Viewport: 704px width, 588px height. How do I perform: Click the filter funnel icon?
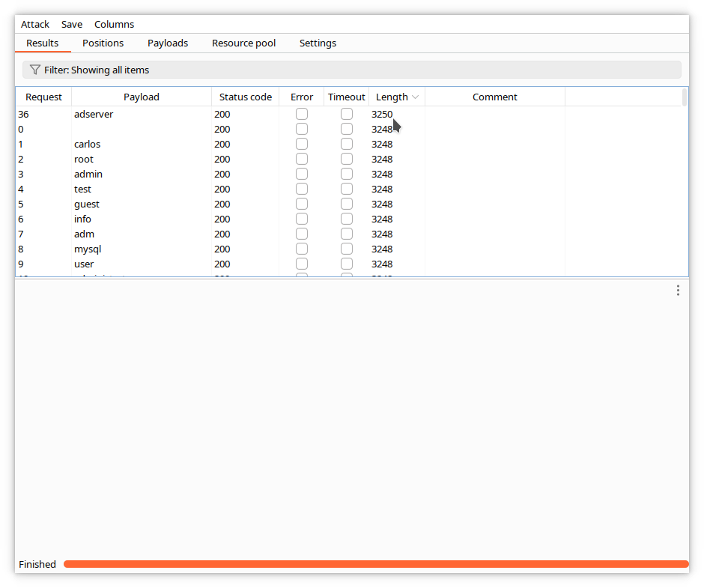[34, 70]
